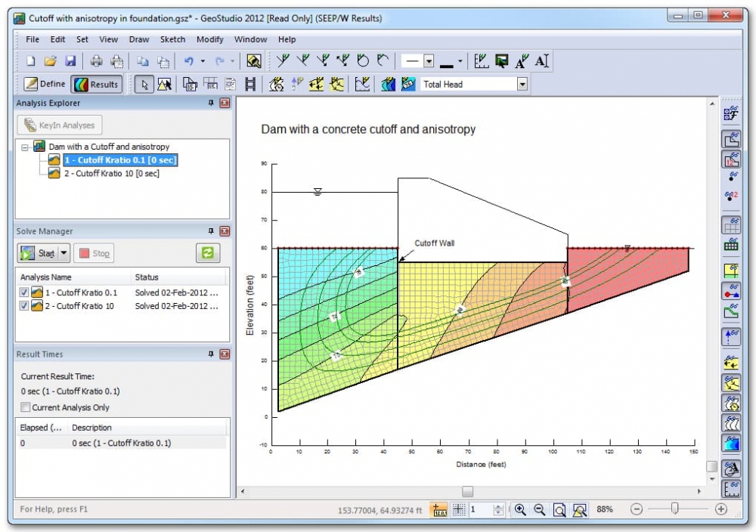Select 1 - Cutoff Kratio 0.1 in tree

(x=120, y=160)
